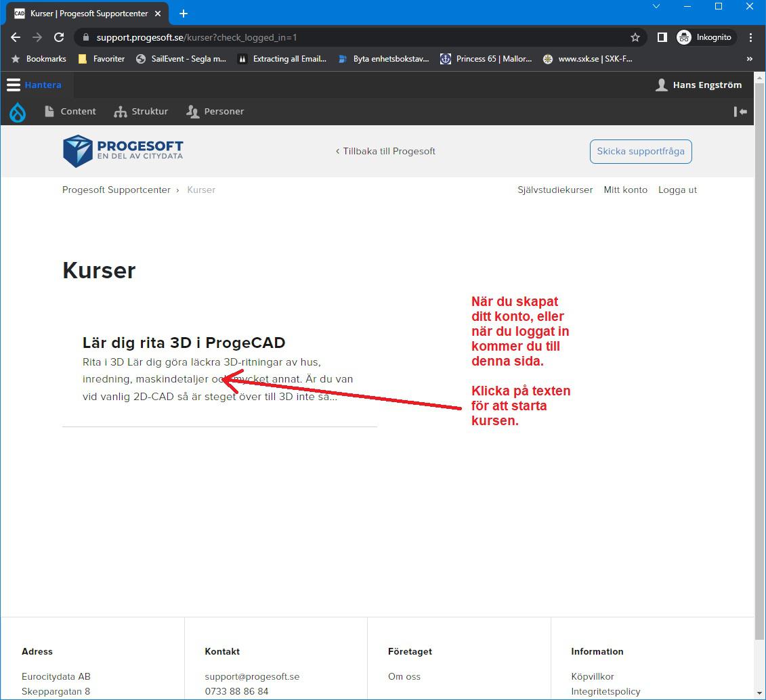Toggle toolbar orientation arrow icon
The image size is (766, 700).
coord(740,112)
